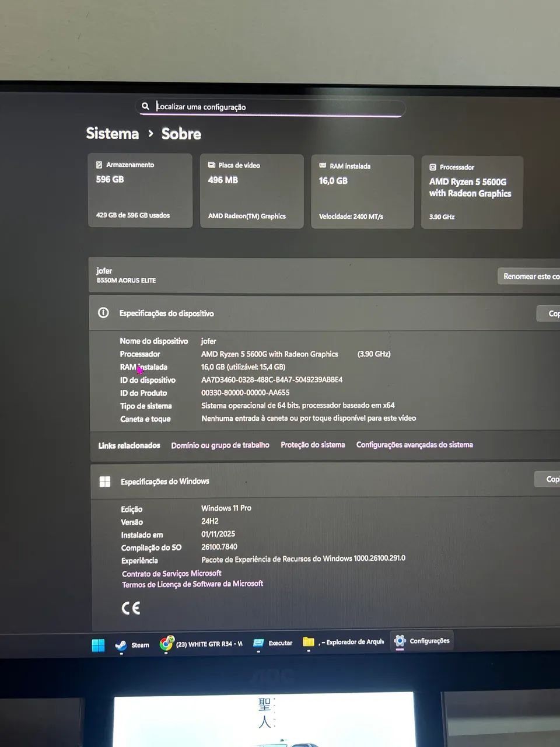Select install date 01/11/2025
The image size is (560, 747).
pos(218,534)
